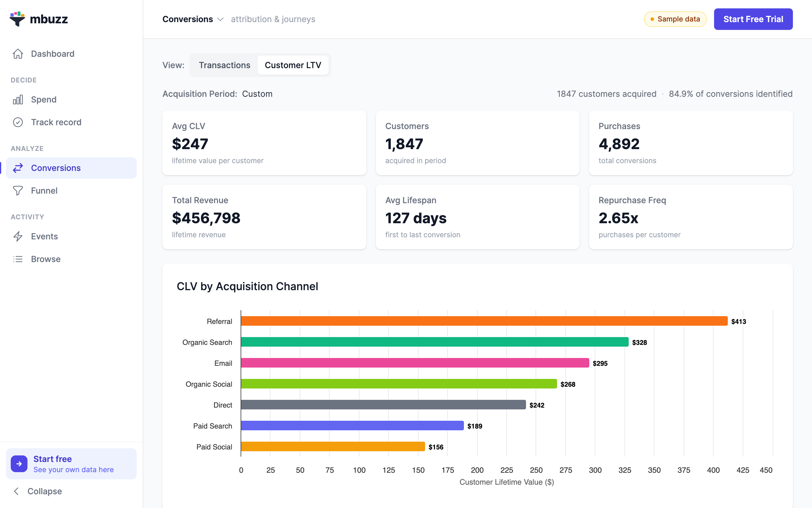812x508 pixels.
Task: Click the $328 Organic Search value label
Action: [639, 342]
